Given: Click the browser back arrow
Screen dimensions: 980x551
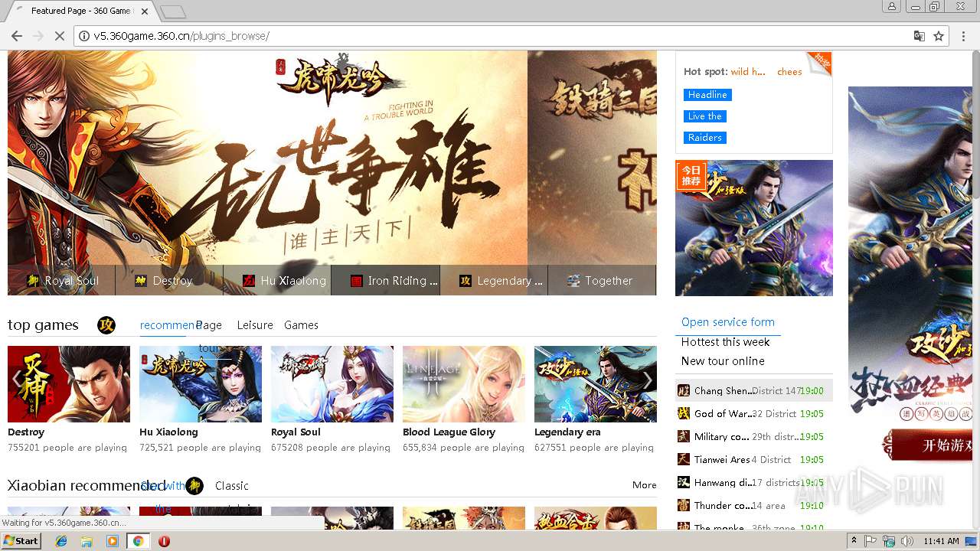Looking at the screenshot, I should [16, 36].
